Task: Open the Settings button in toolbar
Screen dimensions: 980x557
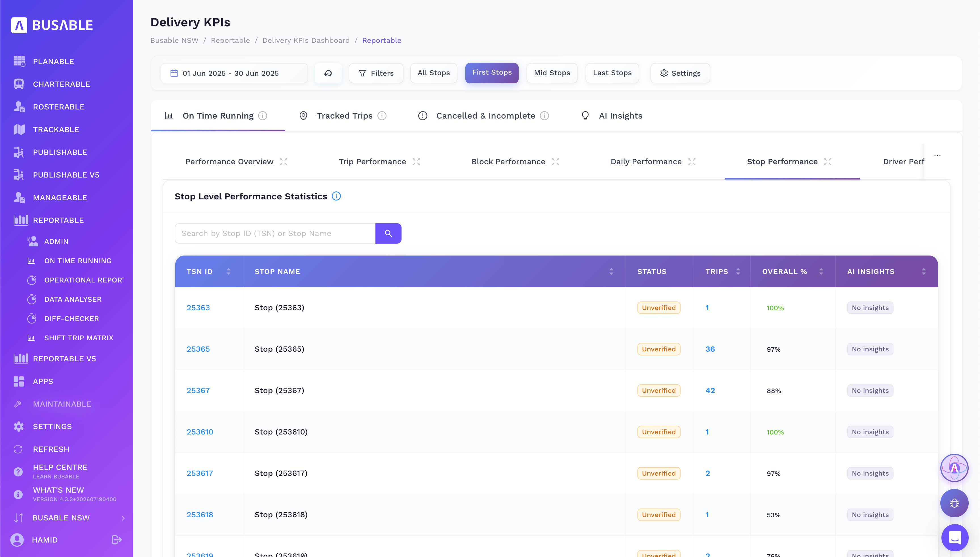Action: click(x=680, y=73)
